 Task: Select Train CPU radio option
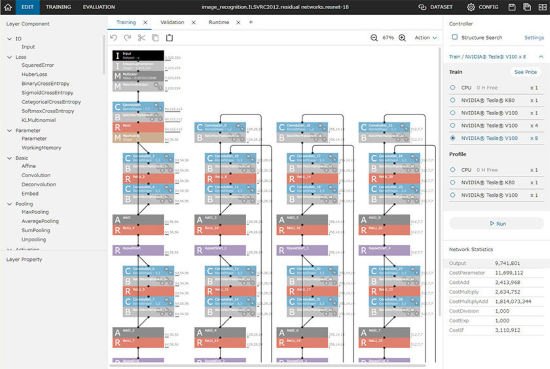tap(452, 88)
